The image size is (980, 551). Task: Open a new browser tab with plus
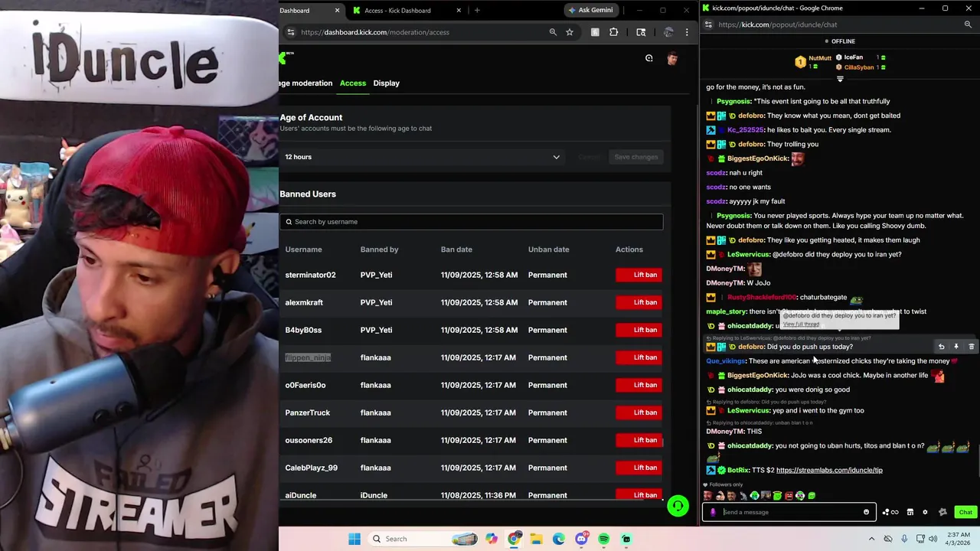click(477, 10)
